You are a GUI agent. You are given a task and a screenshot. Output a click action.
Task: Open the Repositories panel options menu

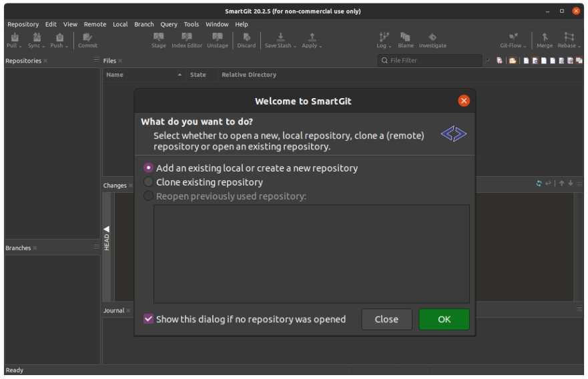tap(96, 59)
